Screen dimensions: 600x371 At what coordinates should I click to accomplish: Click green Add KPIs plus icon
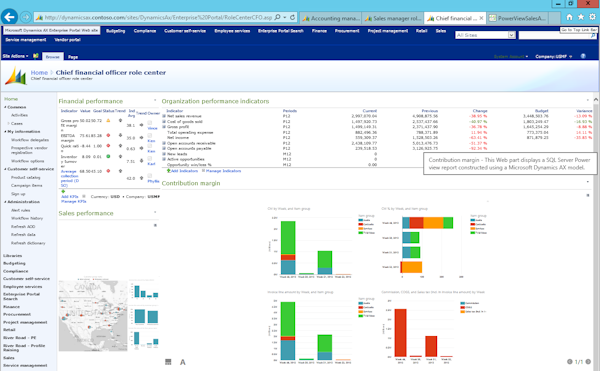pos(63,192)
